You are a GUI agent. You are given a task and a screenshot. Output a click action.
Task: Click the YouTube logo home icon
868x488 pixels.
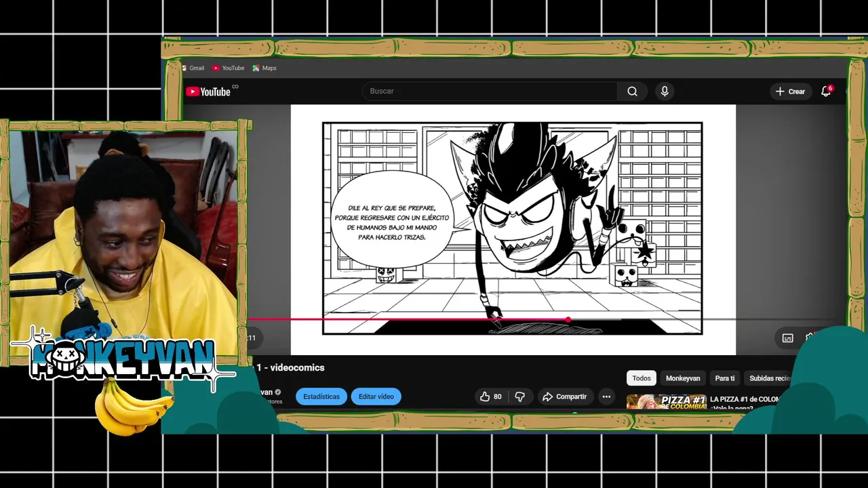coord(208,91)
